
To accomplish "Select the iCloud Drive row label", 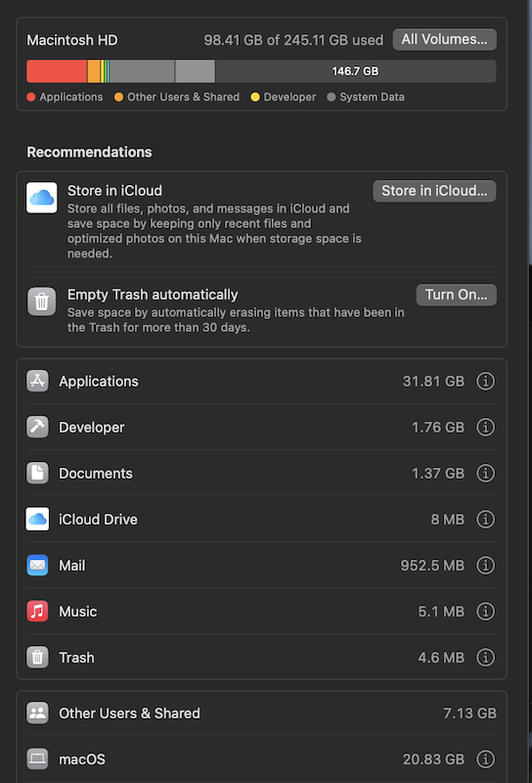I will coord(98,520).
